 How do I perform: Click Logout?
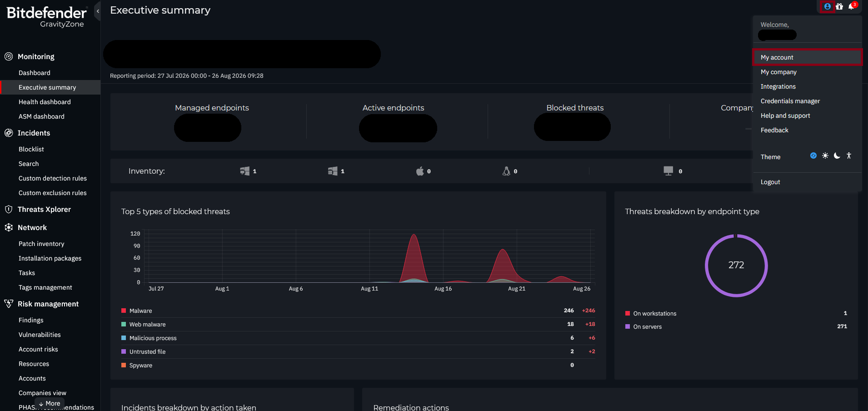pos(808,182)
